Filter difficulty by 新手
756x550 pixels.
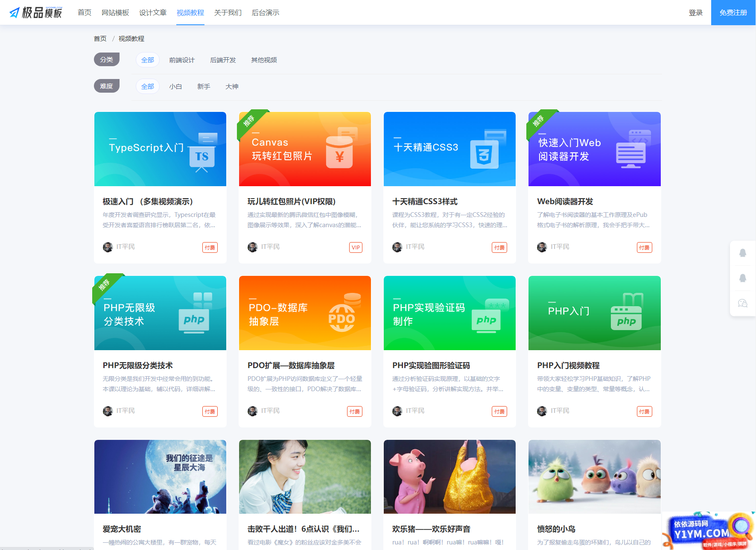pos(204,87)
